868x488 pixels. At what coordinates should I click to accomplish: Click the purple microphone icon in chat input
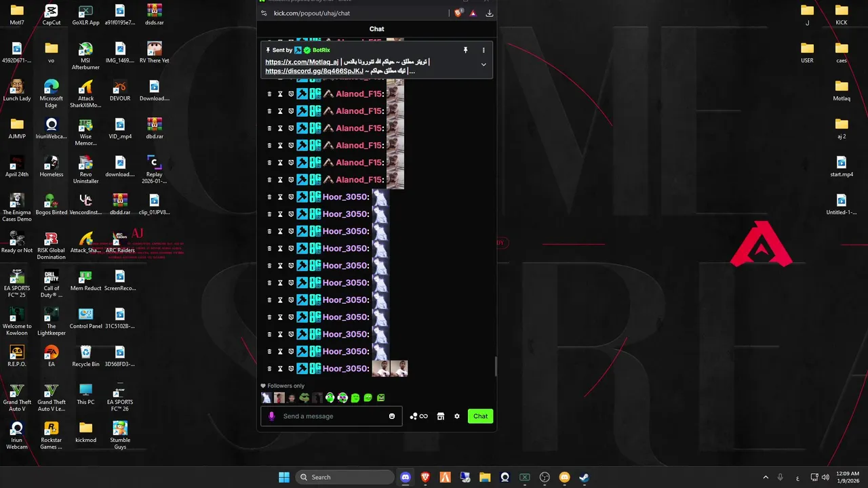point(272,416)
